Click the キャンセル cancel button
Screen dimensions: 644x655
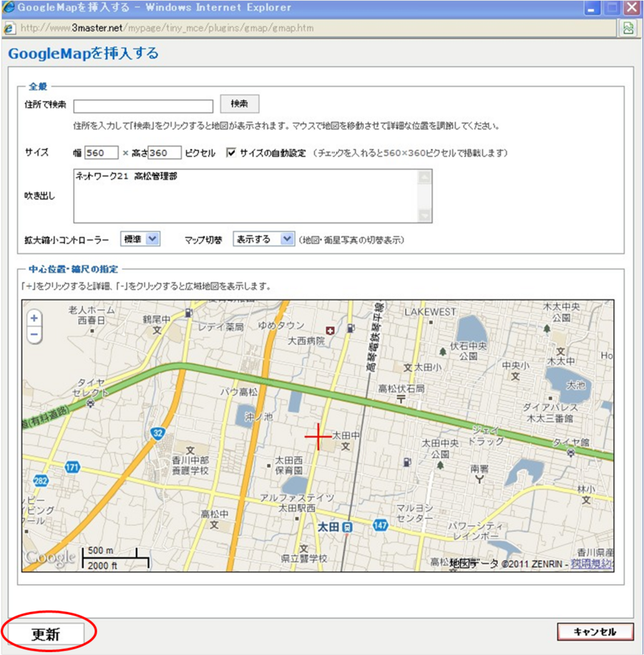[x=595, y=631]
